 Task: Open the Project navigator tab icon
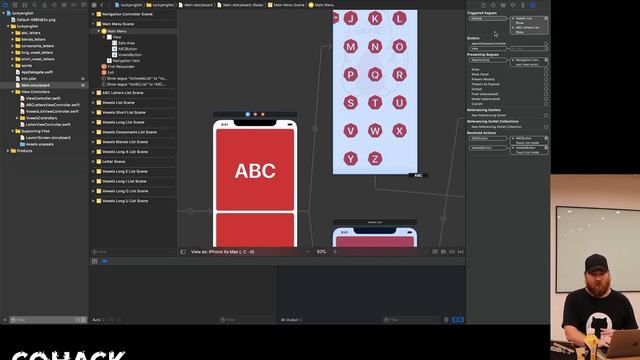tap(5, 5)
